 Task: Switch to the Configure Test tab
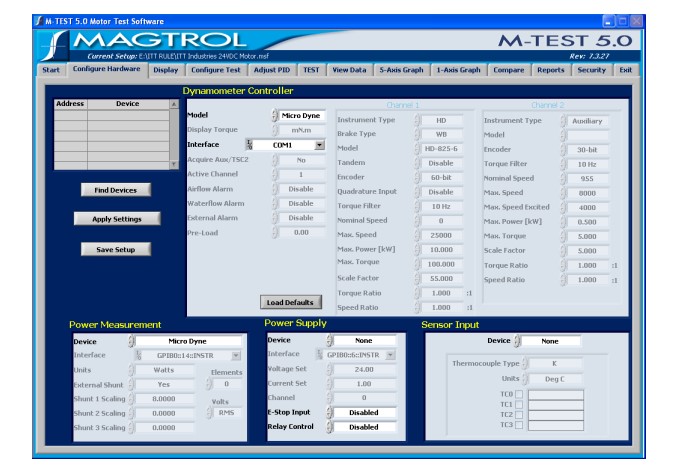click(216, 70)
